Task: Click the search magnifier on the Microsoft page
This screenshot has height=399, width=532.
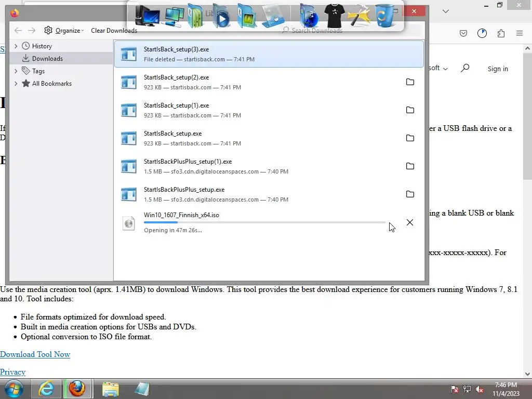Action: [465, 68]
